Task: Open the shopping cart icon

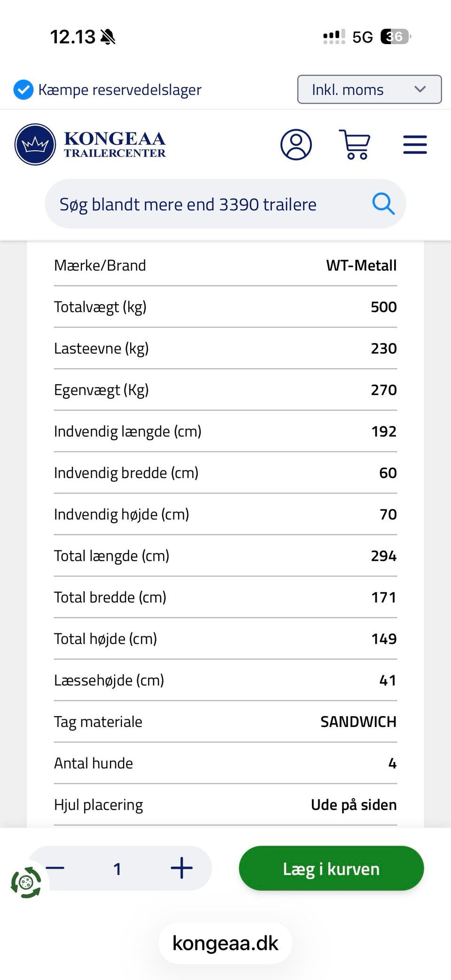Action: click(355, 145)
